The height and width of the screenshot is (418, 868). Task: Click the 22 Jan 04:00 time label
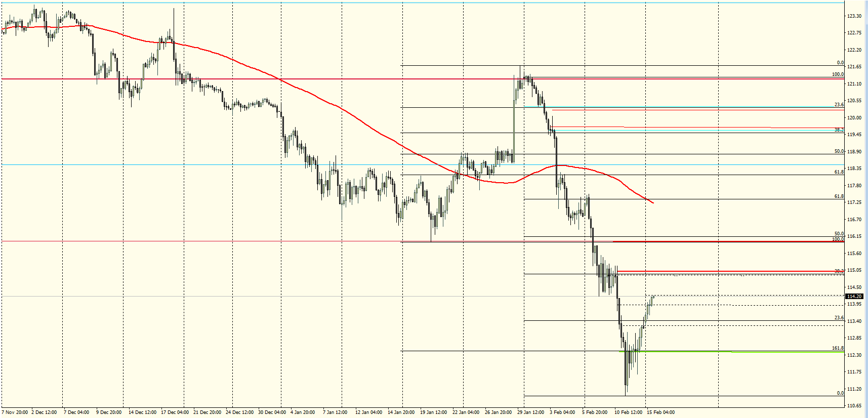[x=466, y=412]
